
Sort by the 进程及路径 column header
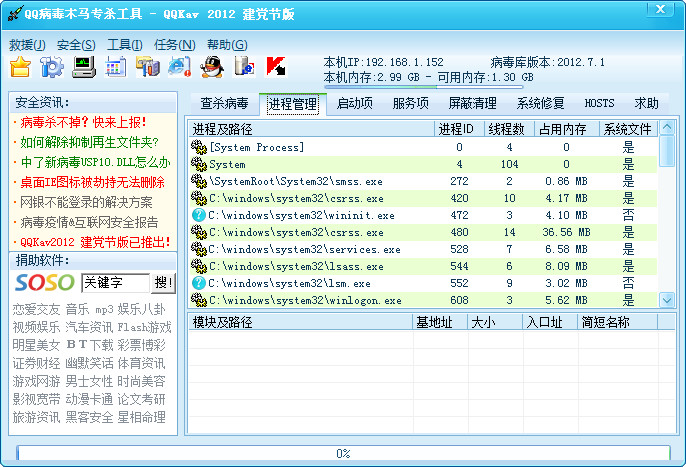(x=311, y=129)
